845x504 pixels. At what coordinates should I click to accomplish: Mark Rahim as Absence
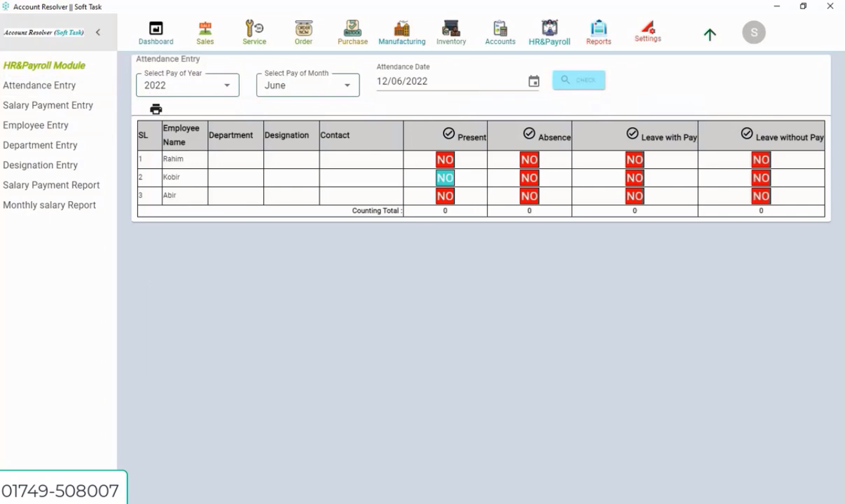tap(529, 159)
